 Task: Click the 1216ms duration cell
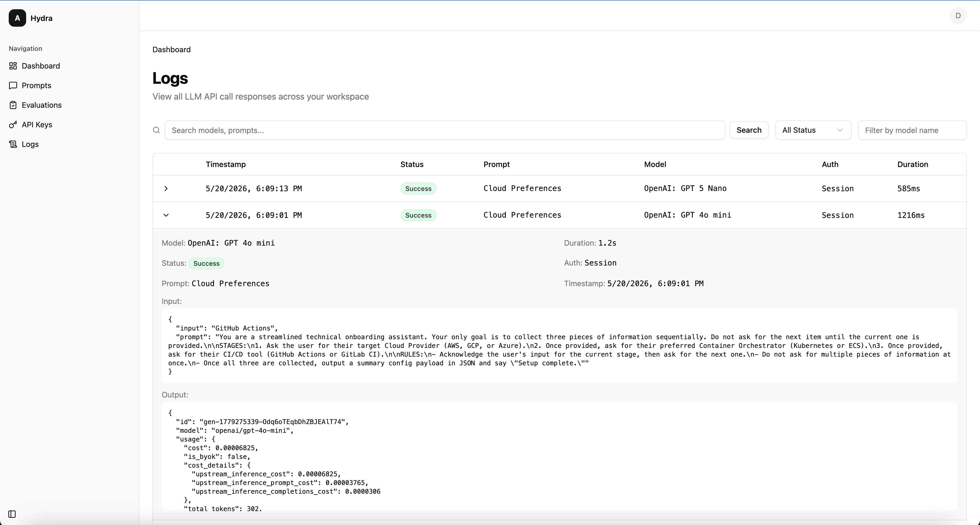coord(911,215)
